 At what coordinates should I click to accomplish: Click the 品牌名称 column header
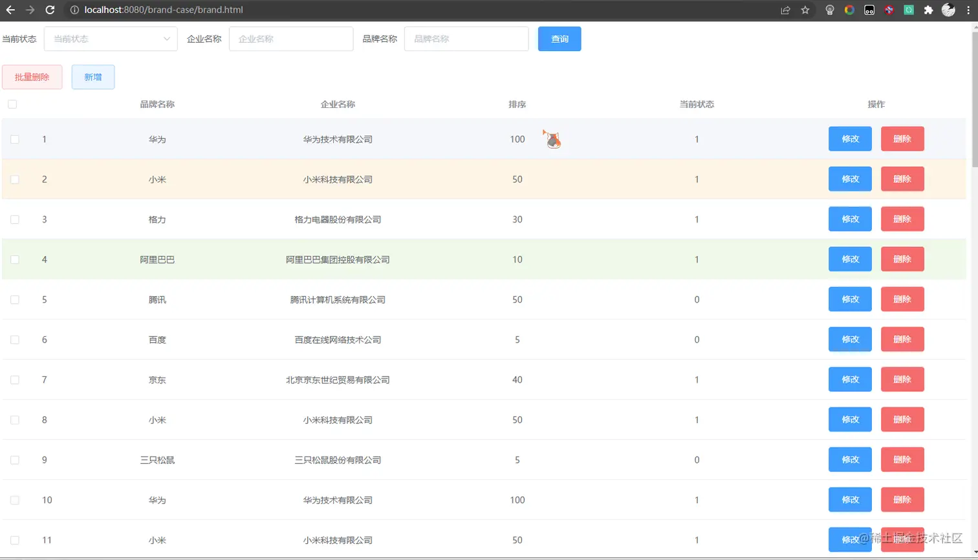tap(157, 104)
